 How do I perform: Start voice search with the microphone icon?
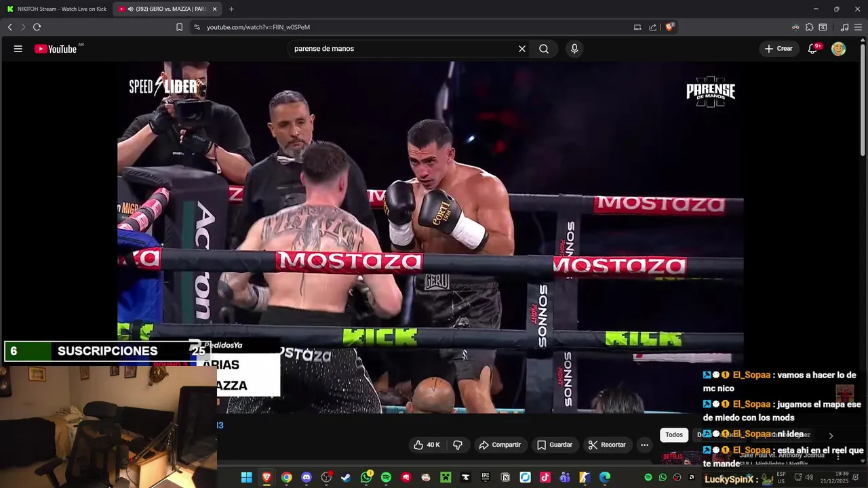(x=574, y=49)
